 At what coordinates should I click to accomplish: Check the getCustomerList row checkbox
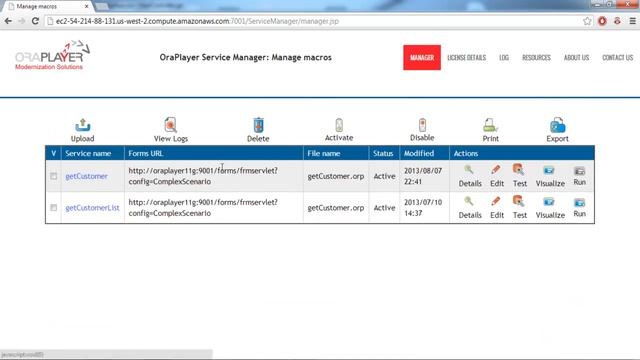coord(53,207)
